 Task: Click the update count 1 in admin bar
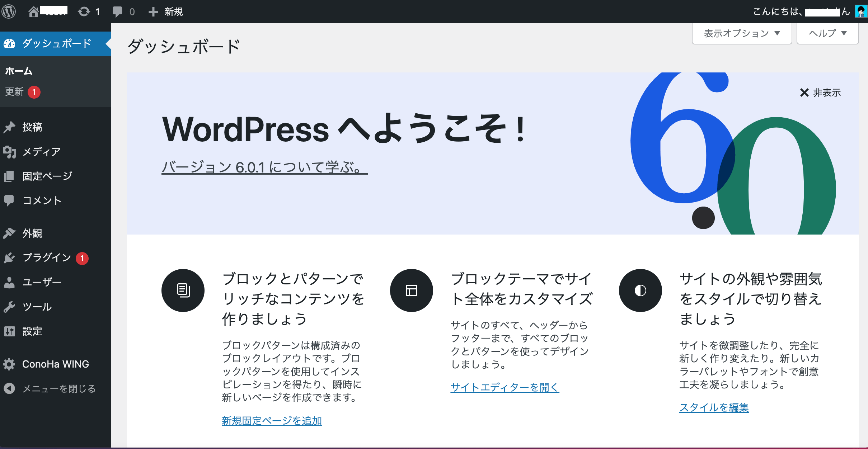[98, 12]
